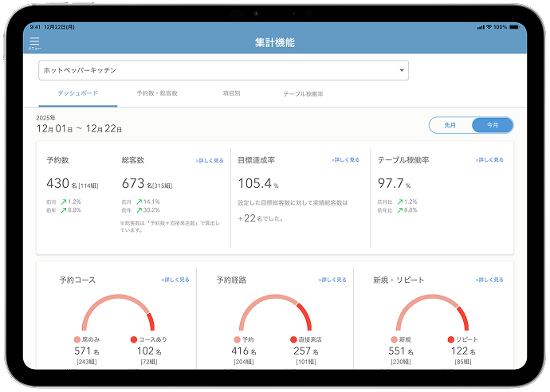Open the hamburger menu icon

pyautogui.click(x=34, y=41)
